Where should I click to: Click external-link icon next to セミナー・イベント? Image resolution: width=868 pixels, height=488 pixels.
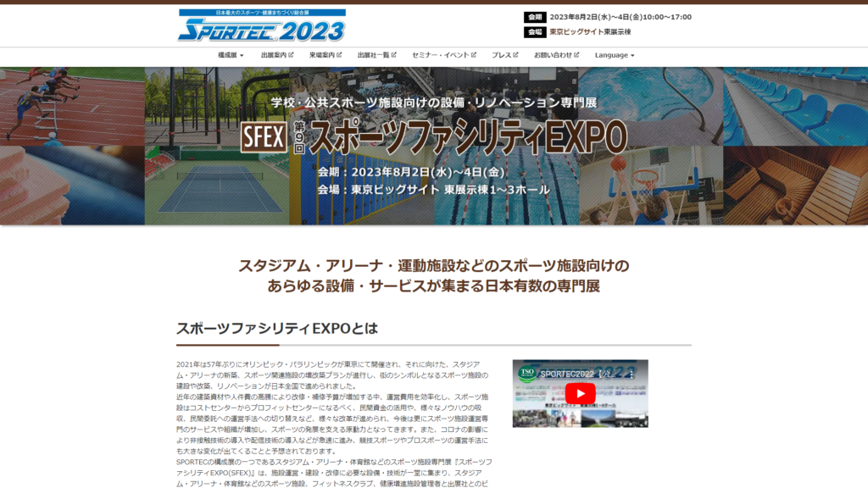coord(473,55)
